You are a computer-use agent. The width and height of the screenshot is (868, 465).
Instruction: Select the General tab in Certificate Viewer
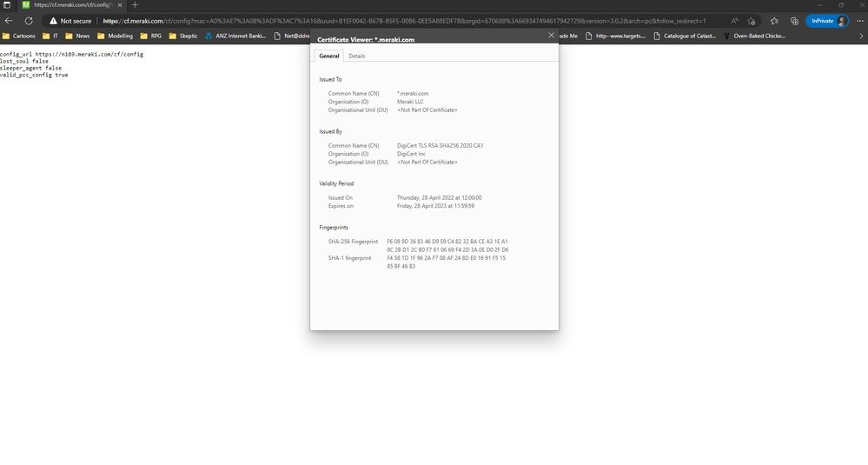tap(328, 56)
